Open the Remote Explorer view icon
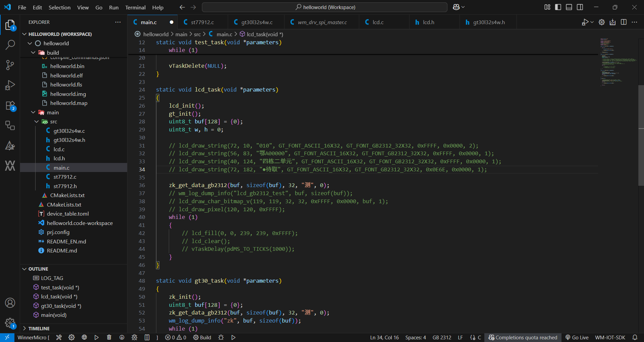The width and height of the screenshot is (644, 342). [x=10, y=125]
